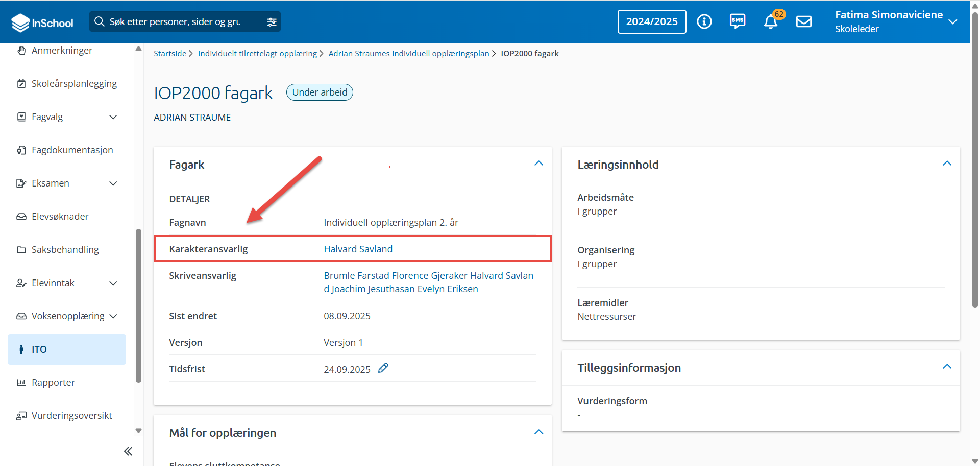Click the 08.09.2025 Sist endret date

pyautogui.click(x=347, y=316)
